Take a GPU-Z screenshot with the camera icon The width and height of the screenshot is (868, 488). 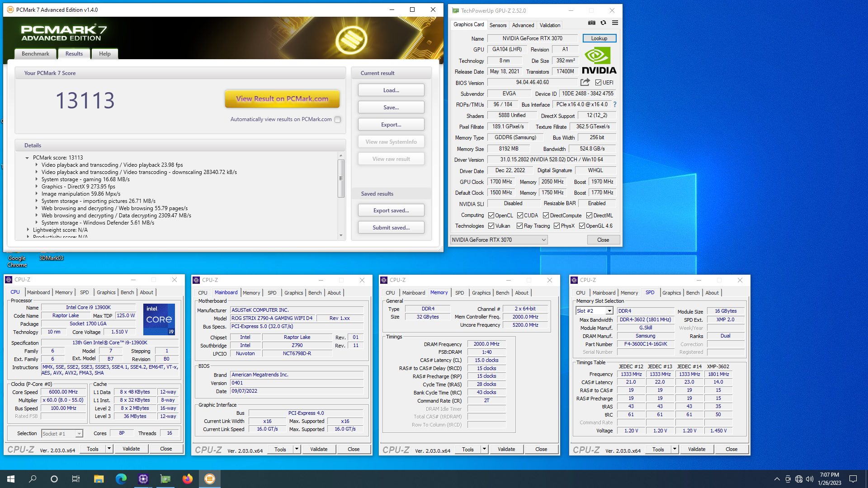591,23
